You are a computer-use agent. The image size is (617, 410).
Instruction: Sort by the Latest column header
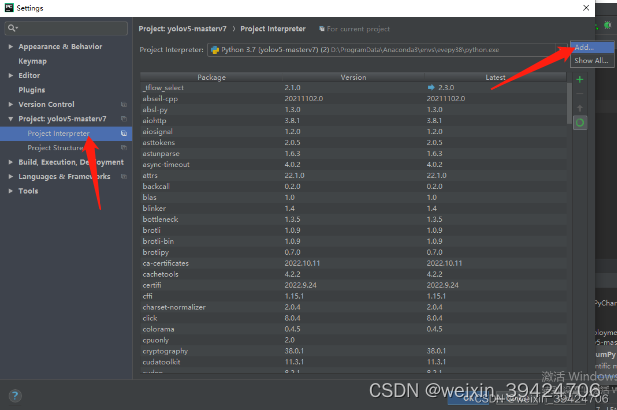click(x=495, y=77)
